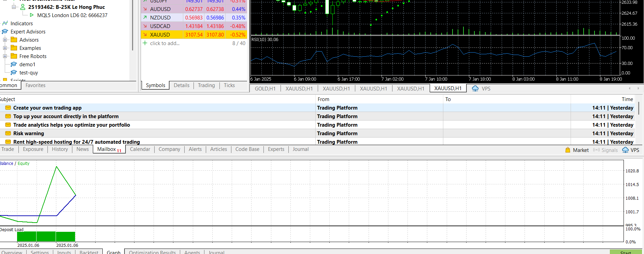644x254 pixels.
Task: Open envelope icon for Trade analytics message
Action: [8, 125]
